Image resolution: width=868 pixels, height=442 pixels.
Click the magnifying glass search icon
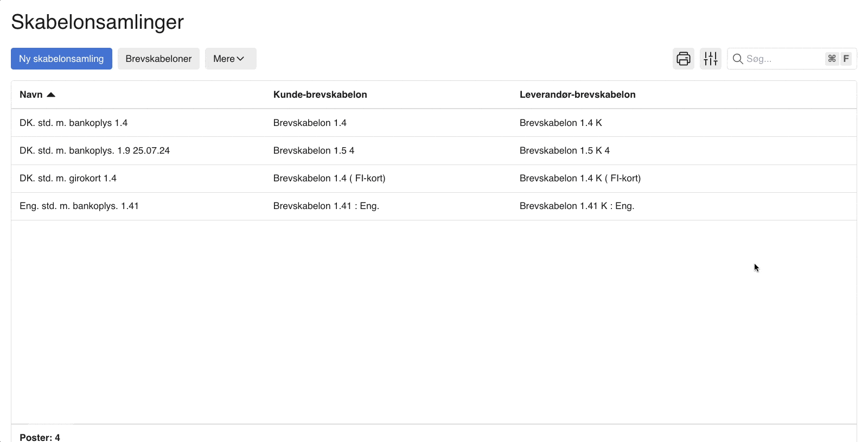tap(738, 59)
